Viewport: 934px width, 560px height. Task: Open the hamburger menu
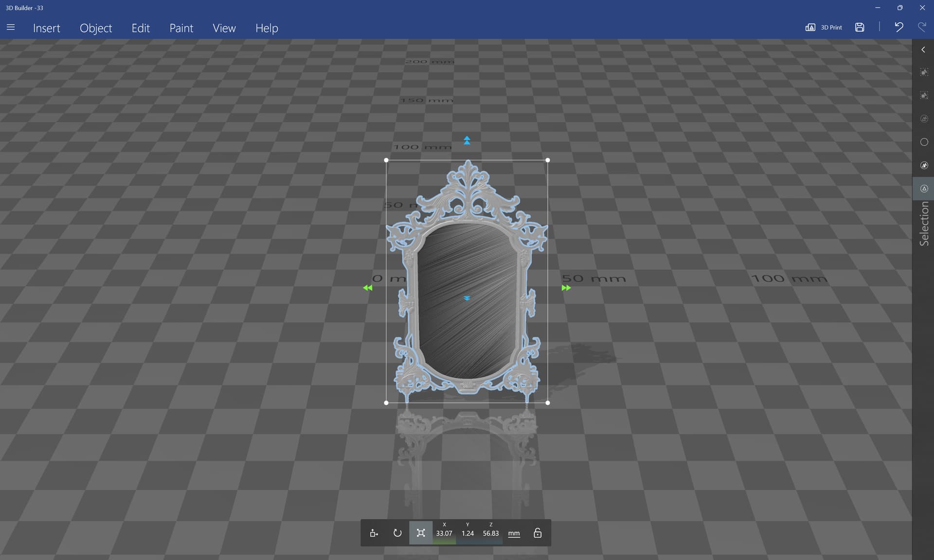click(x=11, y=28)
